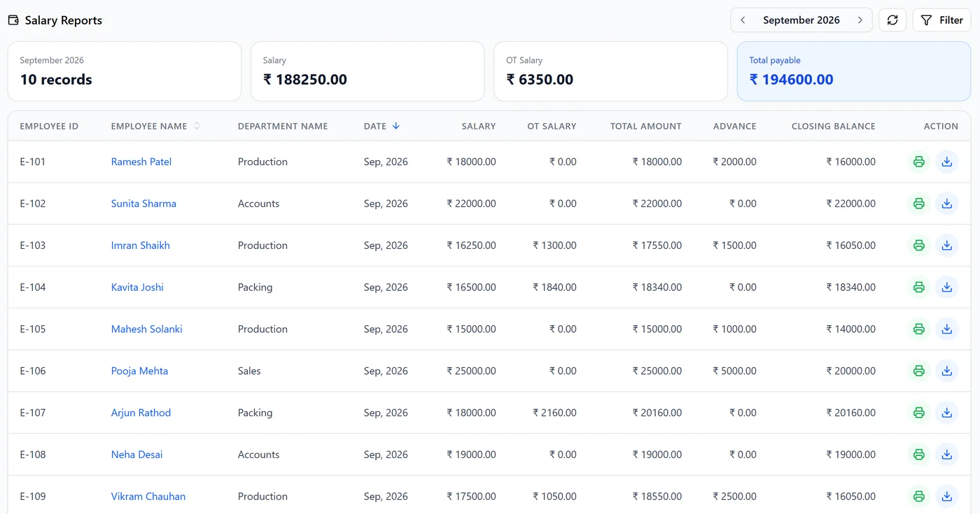Print salary slip for Neha Desai
980x514 pixels.
[919, 455]
